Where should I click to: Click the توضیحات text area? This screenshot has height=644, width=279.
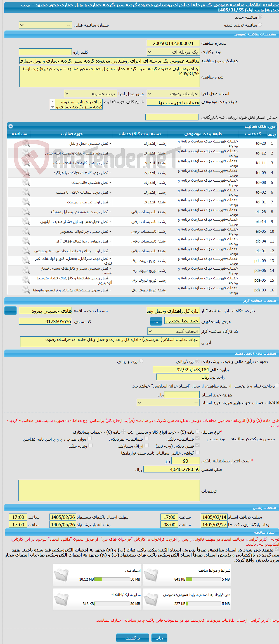pyautogui.click(x=109, y=491)
